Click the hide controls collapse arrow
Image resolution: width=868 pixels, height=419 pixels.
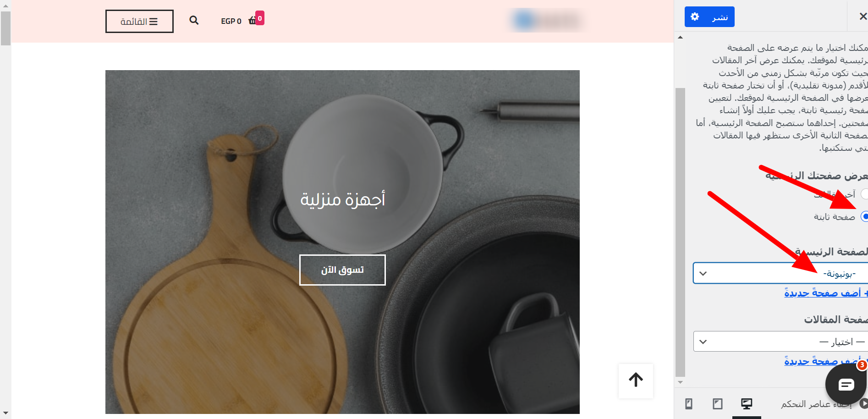point(863,403)
